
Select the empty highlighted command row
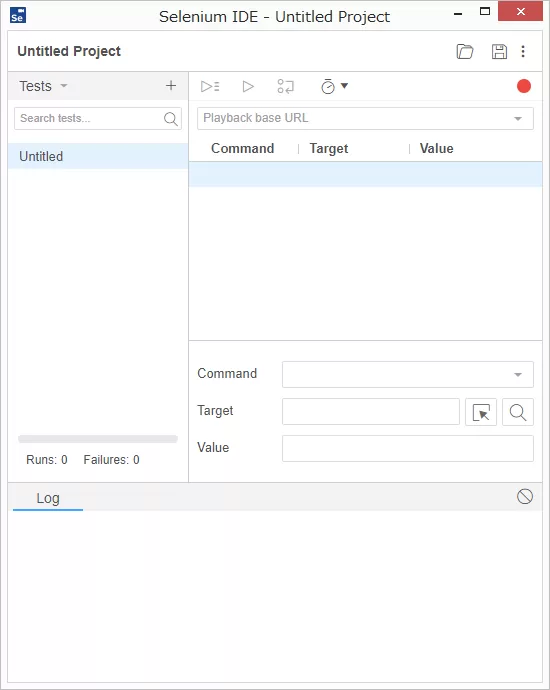(x=366, y=174)
